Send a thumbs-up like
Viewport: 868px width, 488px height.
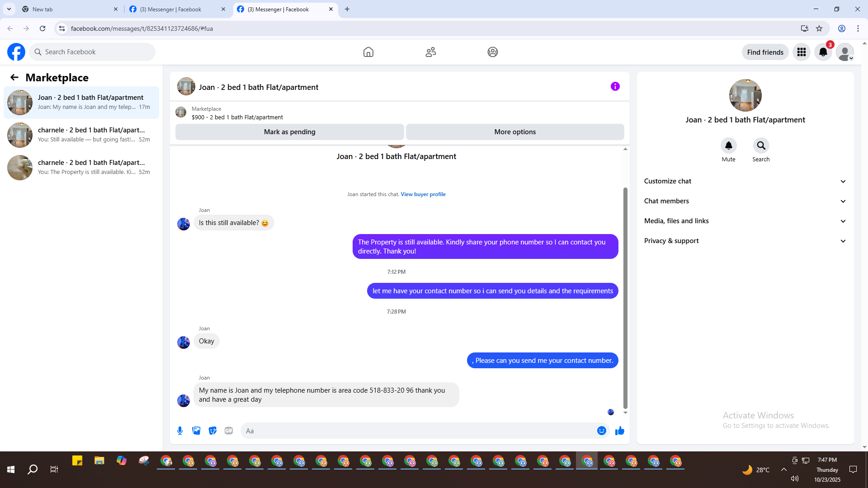coord(619,431)
